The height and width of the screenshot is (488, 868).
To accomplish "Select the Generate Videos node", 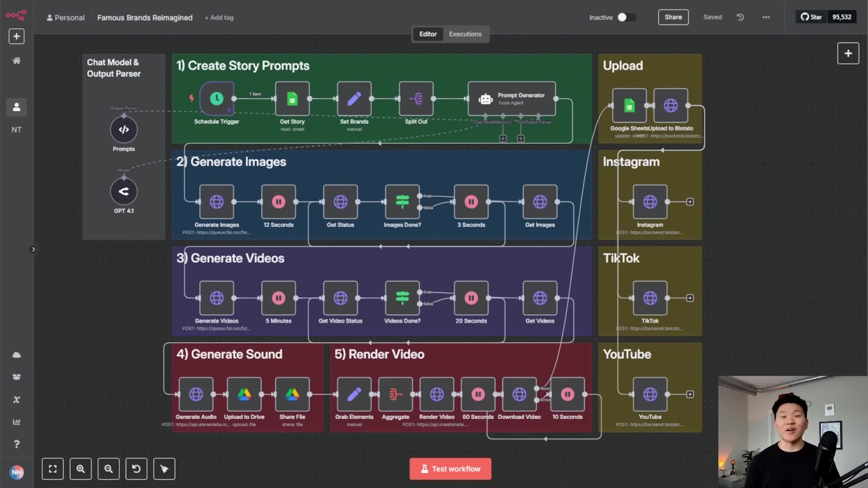I will (216, 298).
